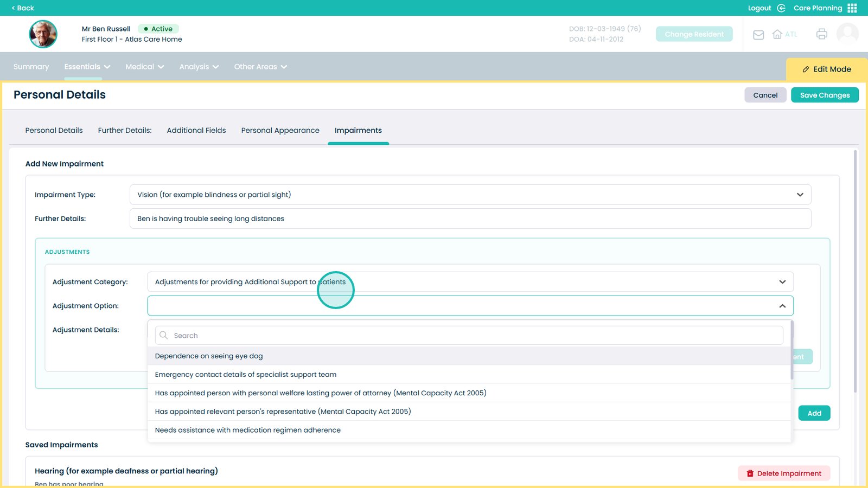Switch to the Personal Appearance tab
Viewport: 868px width, 488px height.
coord(280,130)
